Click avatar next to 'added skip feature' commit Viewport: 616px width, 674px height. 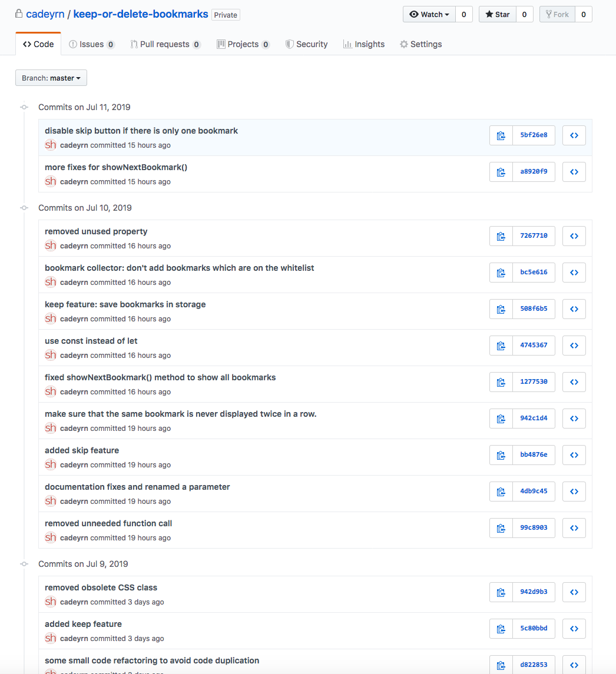coord(51,464)
